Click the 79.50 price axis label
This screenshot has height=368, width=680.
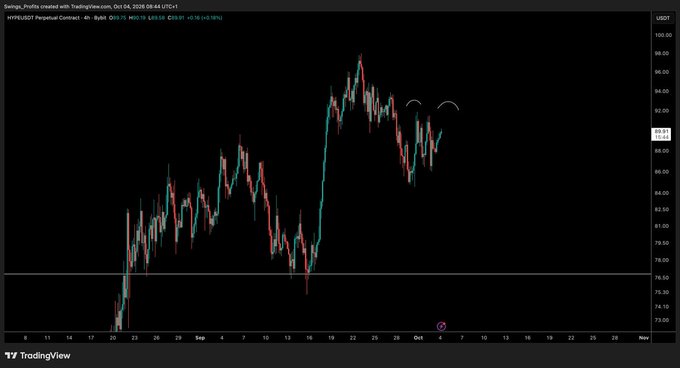point(662,243)
